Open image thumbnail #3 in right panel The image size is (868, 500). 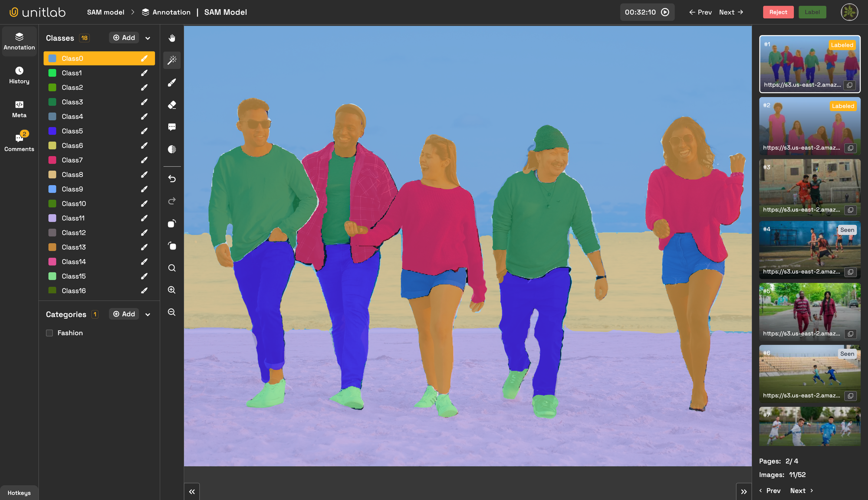[809, 187]
